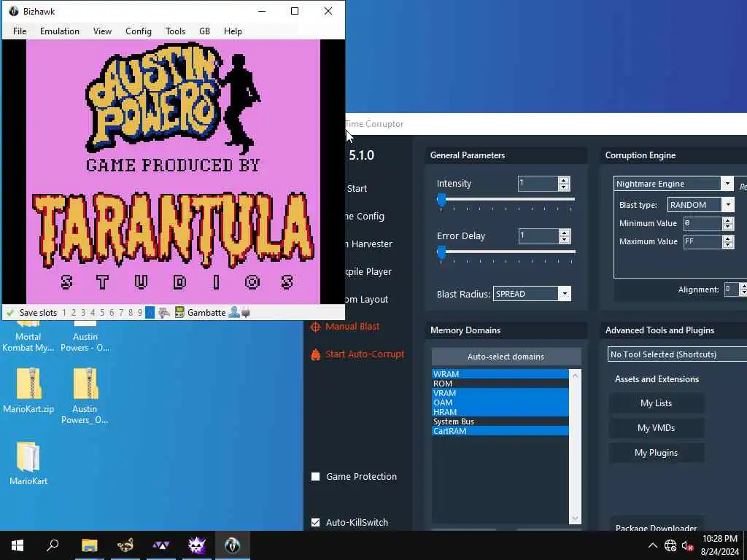
Task: Show hidden system tray icons
Action: (x=653, y=545)
